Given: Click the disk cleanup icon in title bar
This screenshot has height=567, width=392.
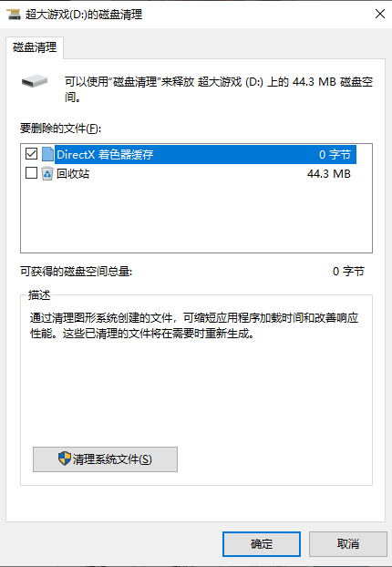Looking at the screenshot, I should point(14,15).
